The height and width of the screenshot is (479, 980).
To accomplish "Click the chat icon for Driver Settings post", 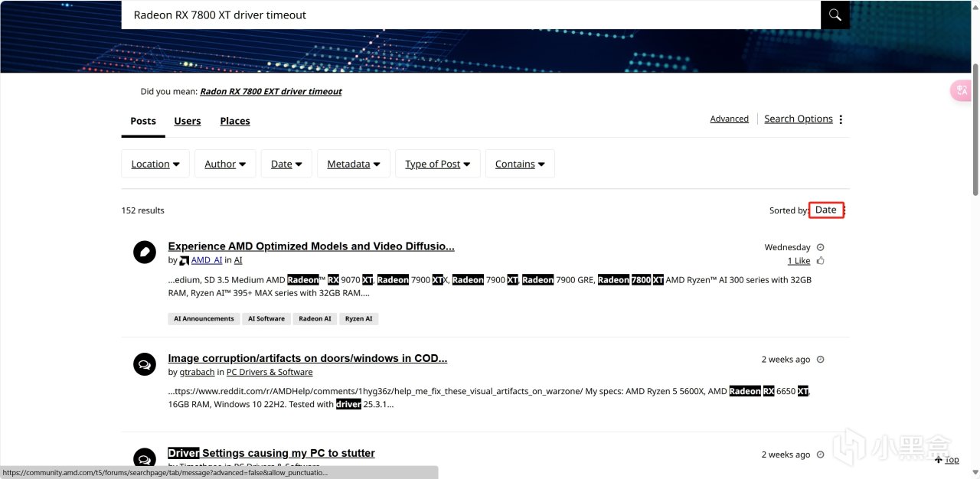I will (145, 458).
